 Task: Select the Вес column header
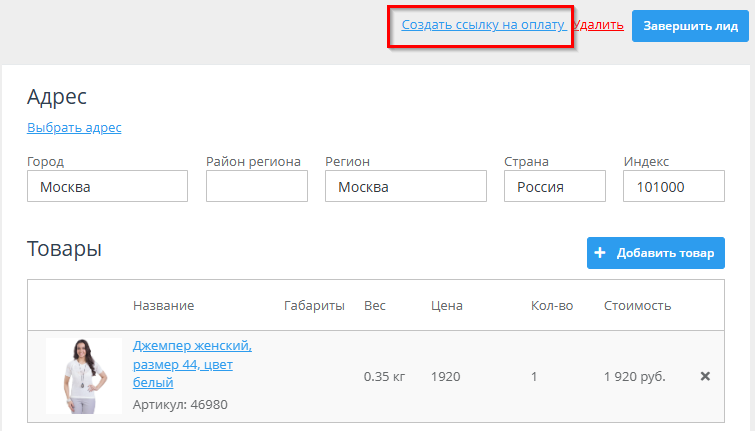375,306
